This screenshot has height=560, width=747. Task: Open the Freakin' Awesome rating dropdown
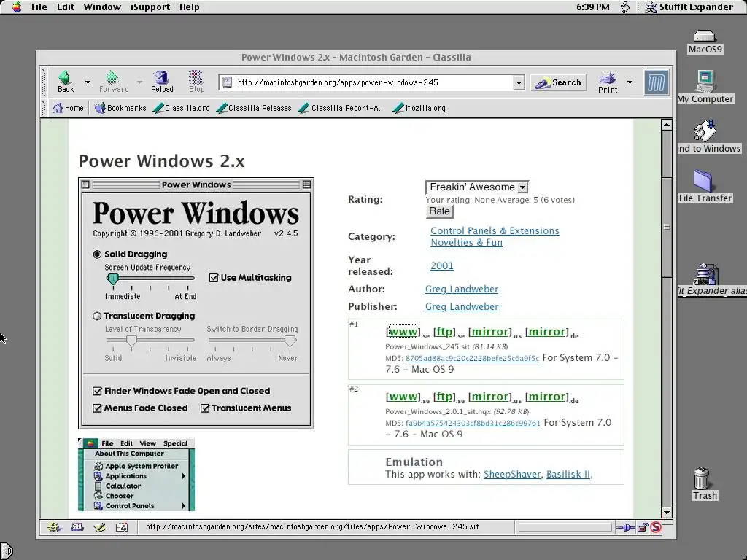pyautogui.click(x=477, y=187)
